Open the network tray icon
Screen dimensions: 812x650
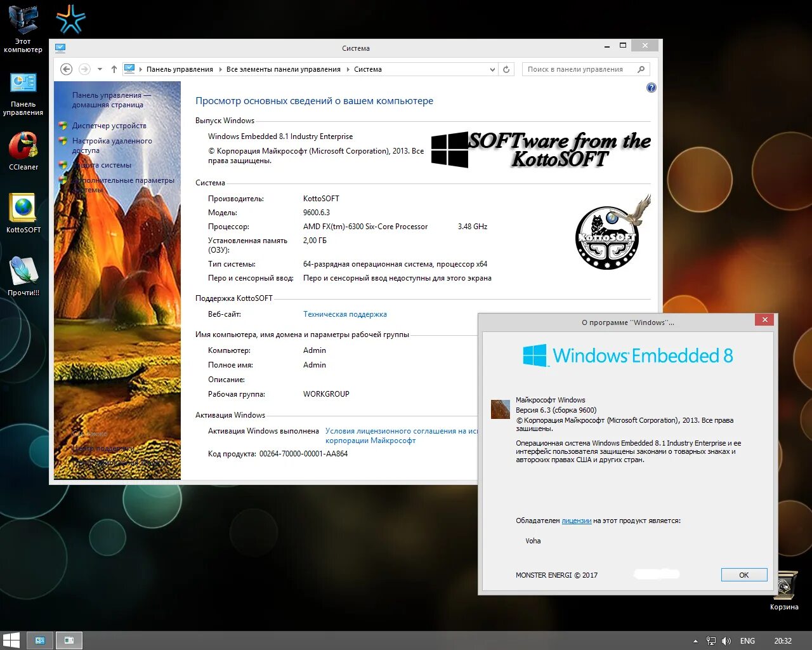coord(711,641)
